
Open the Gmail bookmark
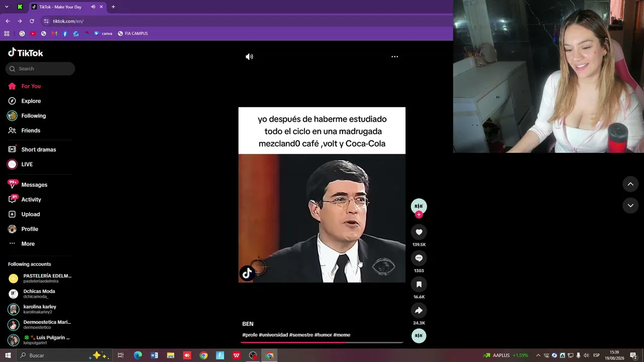[x=54, y=34]
